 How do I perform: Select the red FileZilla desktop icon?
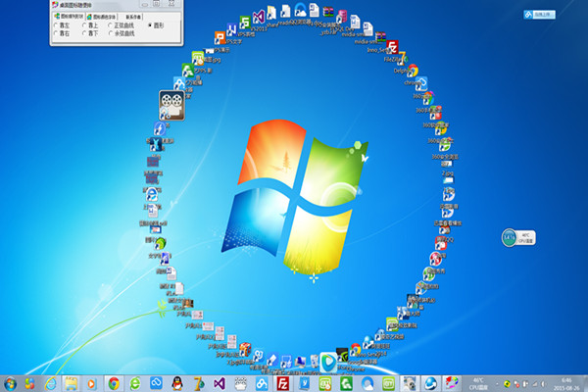392,47
